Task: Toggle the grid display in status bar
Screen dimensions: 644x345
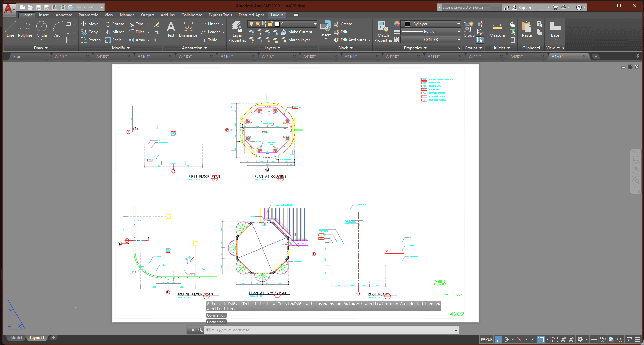Action: pos(498,339)
